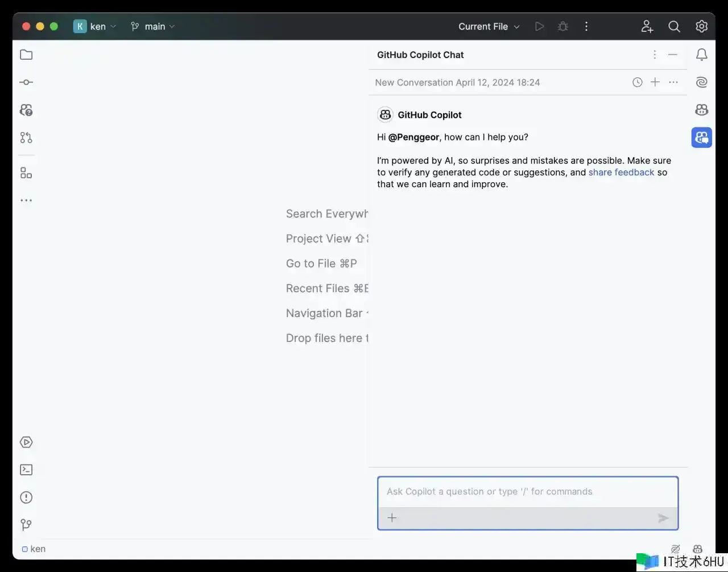Viewport: 728px width, 572px height.
Task: Open the Git tool window
Action: coord(26,524)
